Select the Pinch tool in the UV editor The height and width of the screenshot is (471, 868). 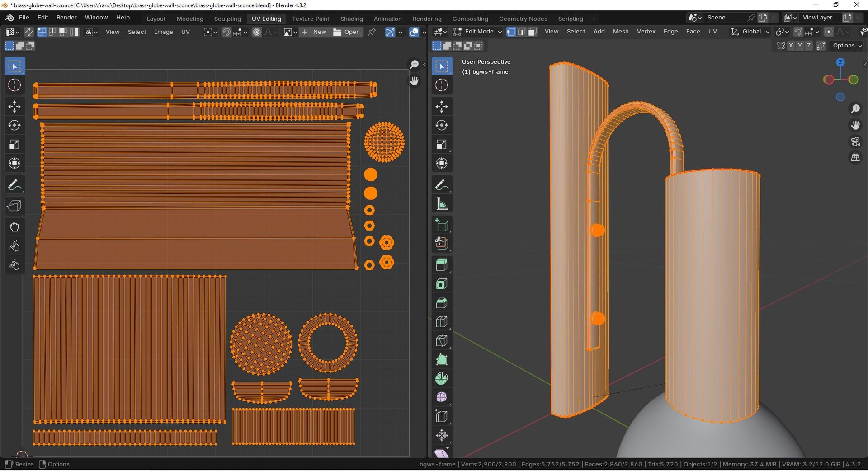(x=14, y=265)
